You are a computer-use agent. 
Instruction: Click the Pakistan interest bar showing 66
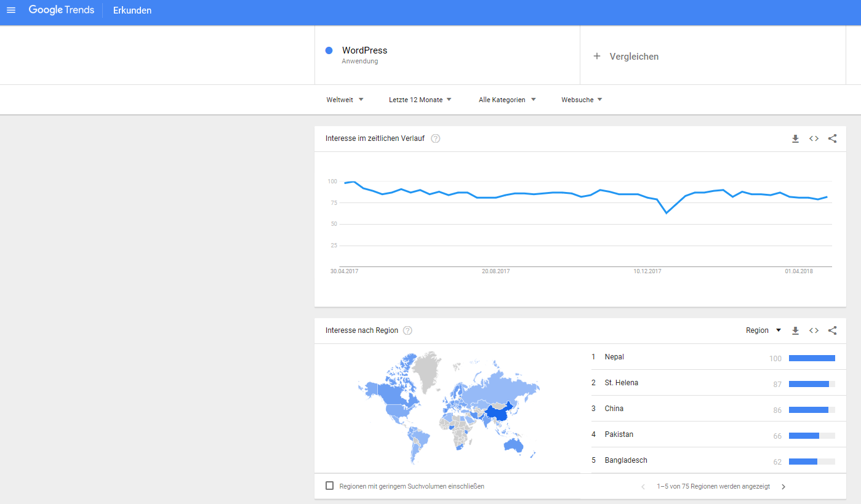tap(812, 436)
